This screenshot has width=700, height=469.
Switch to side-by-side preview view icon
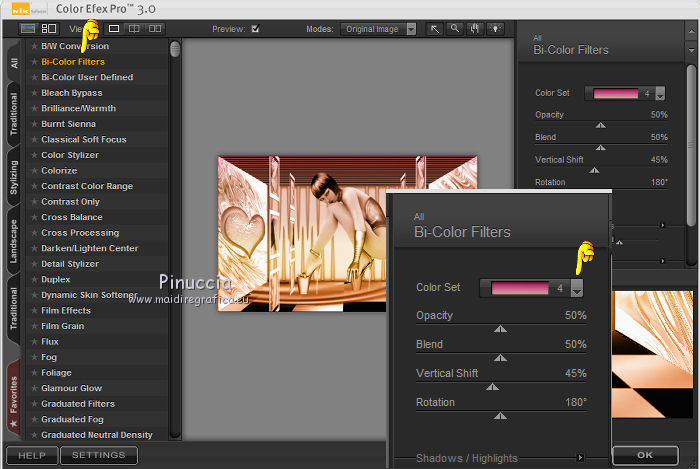pos(156,29)
